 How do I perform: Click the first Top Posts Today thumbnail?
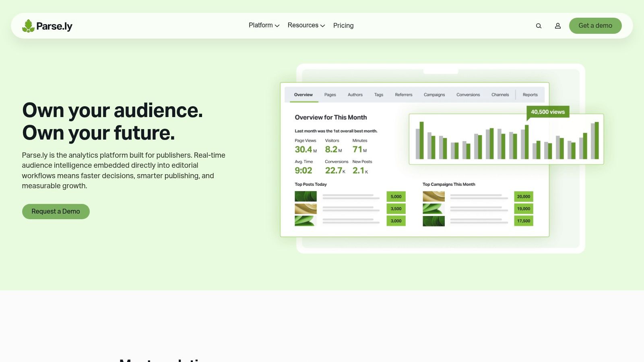(305, 196)
